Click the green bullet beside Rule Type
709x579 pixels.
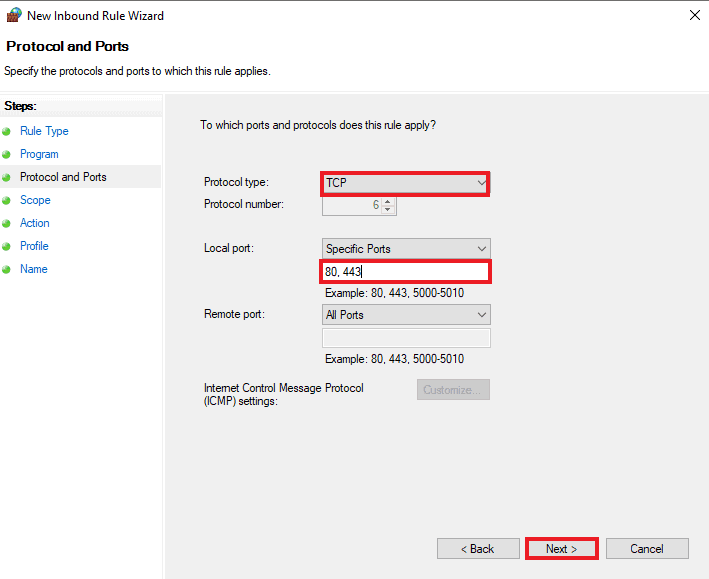tap(6, 132)
